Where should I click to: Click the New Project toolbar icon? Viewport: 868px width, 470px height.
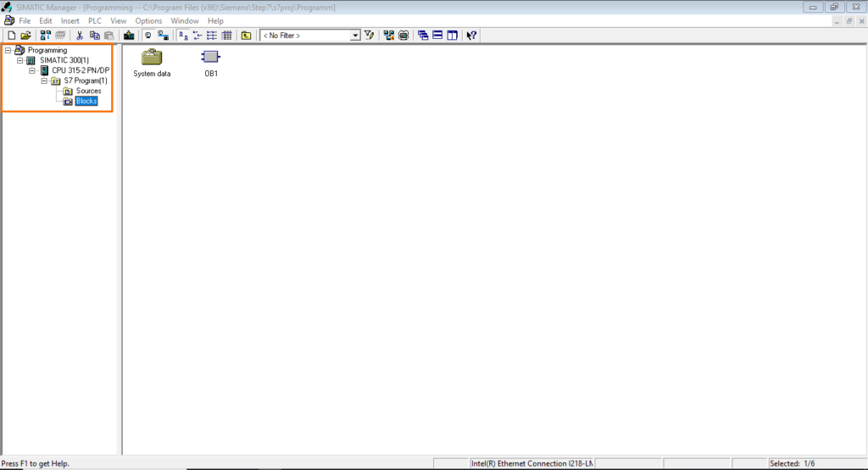(12, 36)
